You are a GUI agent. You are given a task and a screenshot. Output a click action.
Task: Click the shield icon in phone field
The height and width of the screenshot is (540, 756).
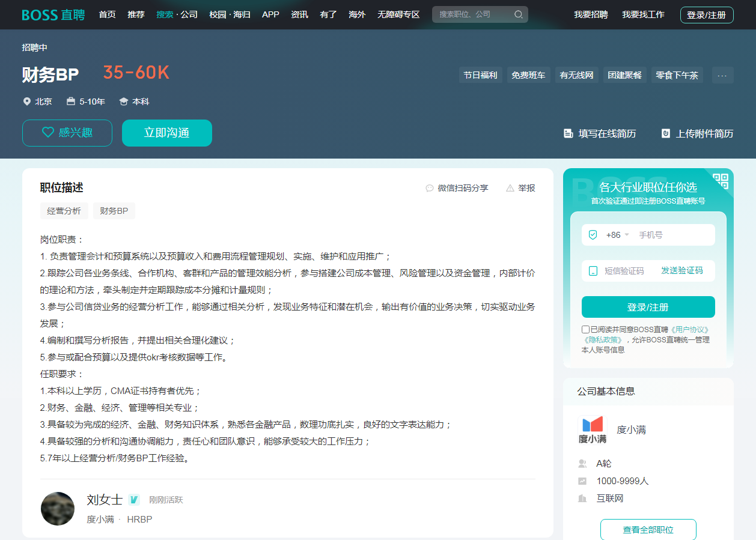click(x=593, y=235)
